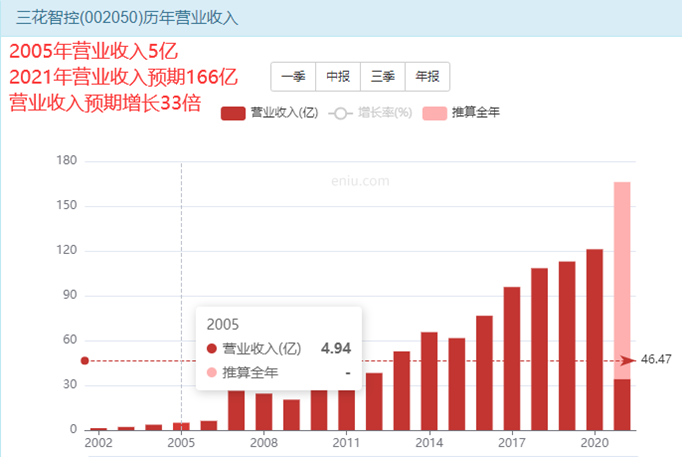Screen dimensions: 682x457
Task: Click the average line arrowhead marker
Action: click(x=628, y=360)
